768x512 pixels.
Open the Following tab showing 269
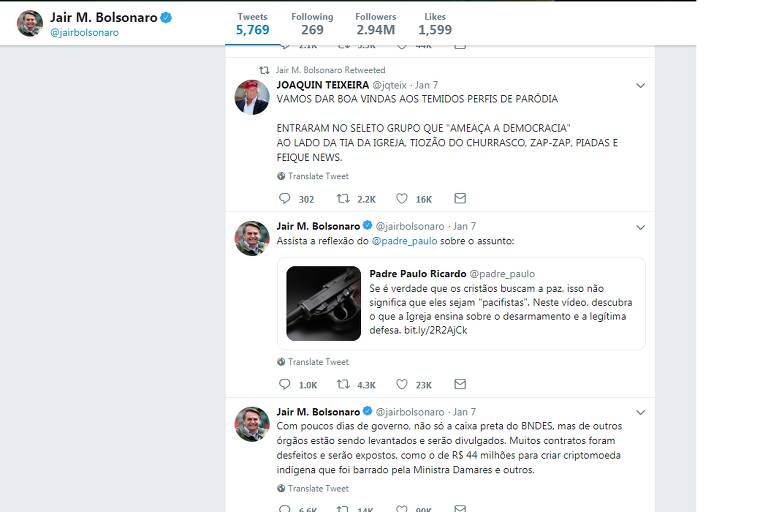(x=312, y=24)
